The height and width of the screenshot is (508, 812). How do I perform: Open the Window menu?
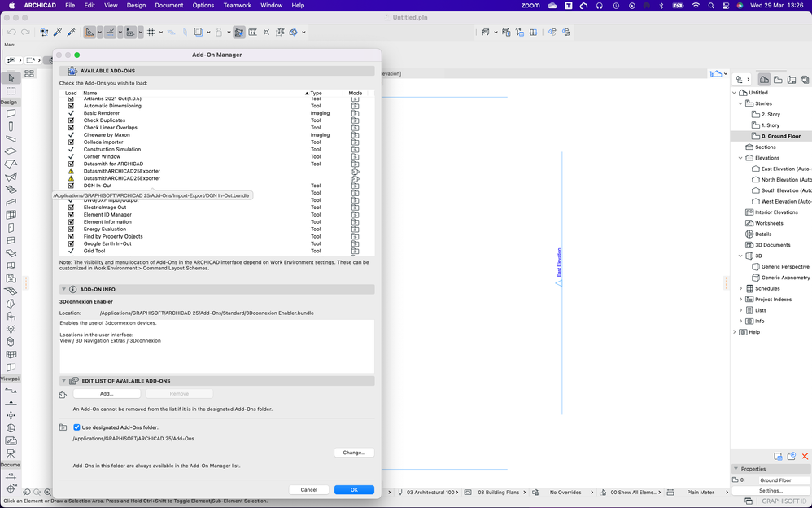pos(272,5)
